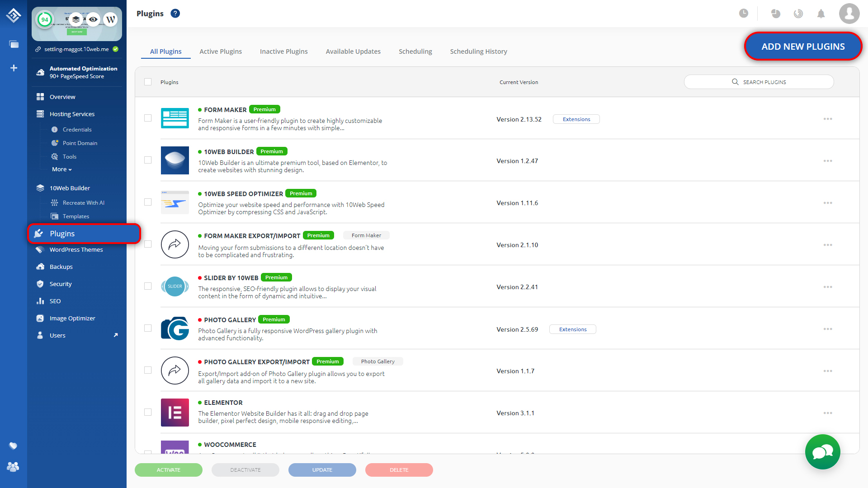868x488 pixels.
Task: Check the 10Web Builder checkbox
Action: coord(148,160)
